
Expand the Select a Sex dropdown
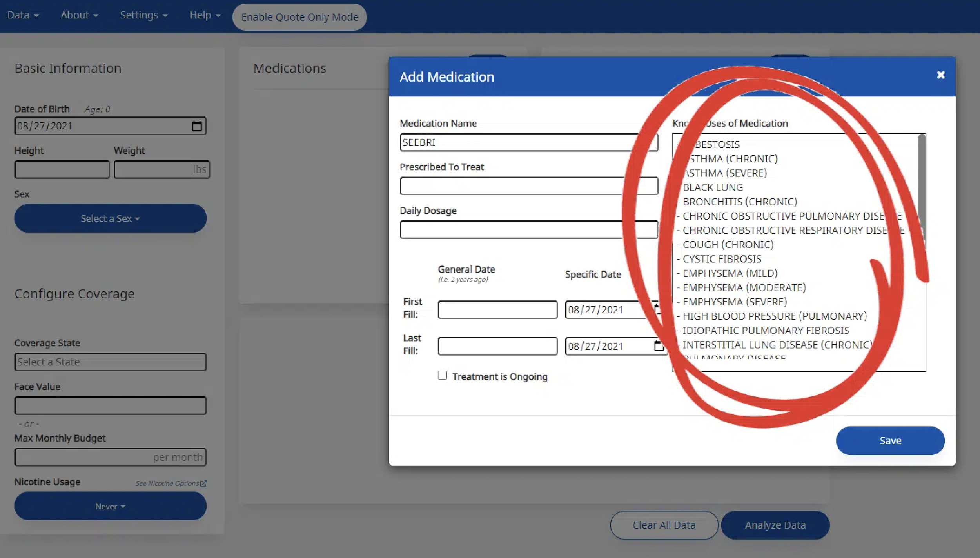[110, 218]
